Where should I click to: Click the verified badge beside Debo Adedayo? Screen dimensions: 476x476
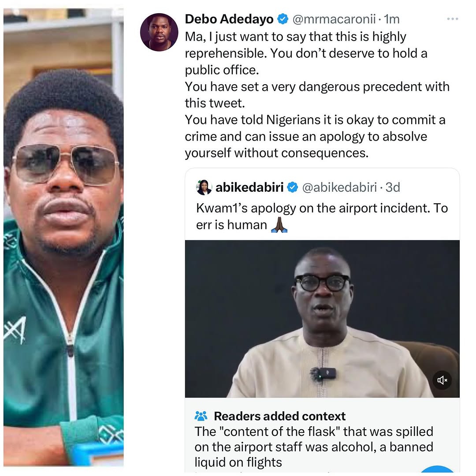[283, 19]
